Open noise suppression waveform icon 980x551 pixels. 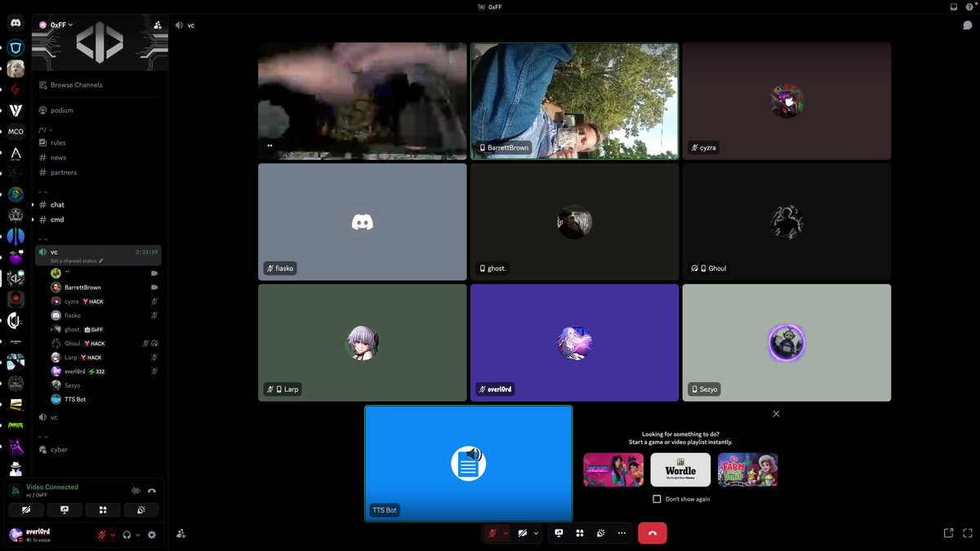136,491
